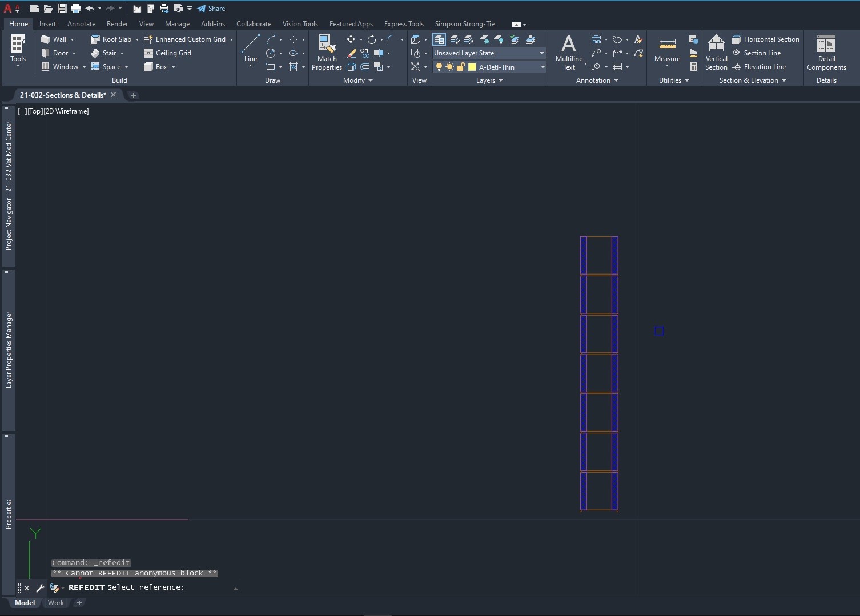
Task: Select the Wall tool
Action: click(57, 39)
